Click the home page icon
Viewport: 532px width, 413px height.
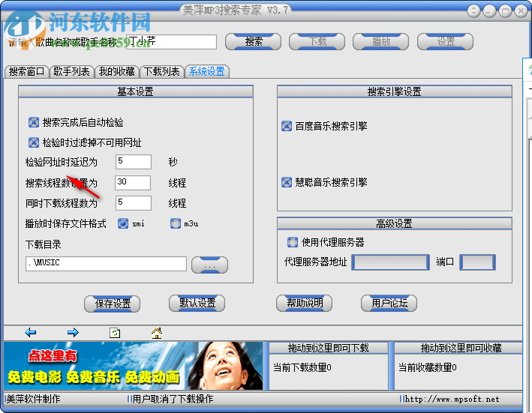[x=157, y=333]
